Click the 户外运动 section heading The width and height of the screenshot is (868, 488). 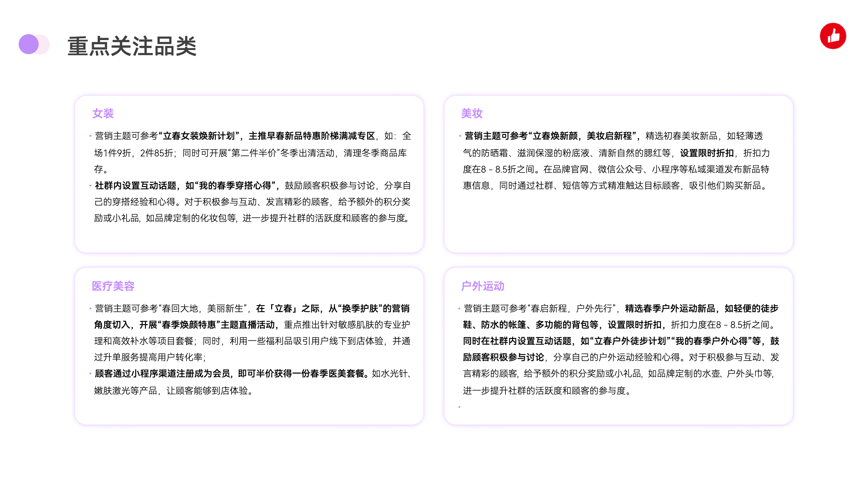482,286
